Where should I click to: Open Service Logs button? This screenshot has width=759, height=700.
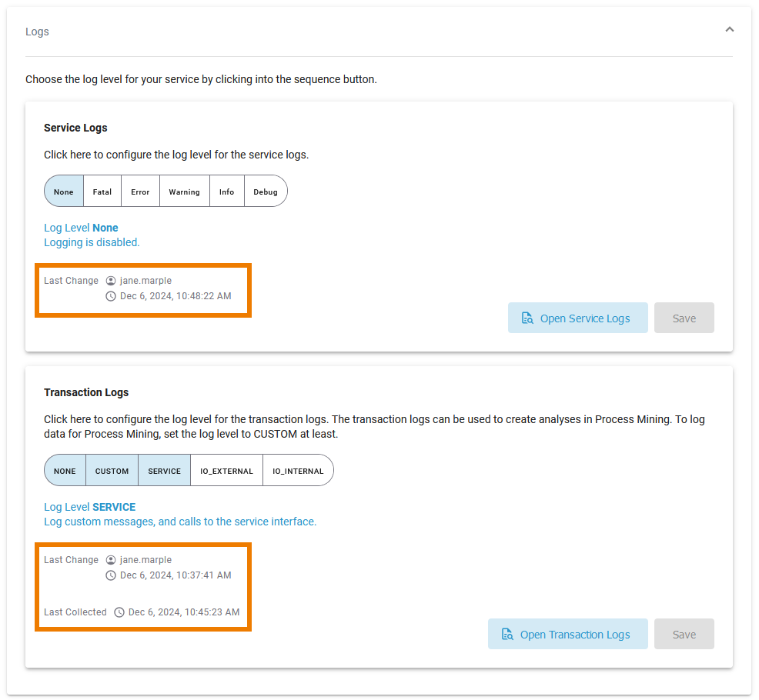point(577,318)
